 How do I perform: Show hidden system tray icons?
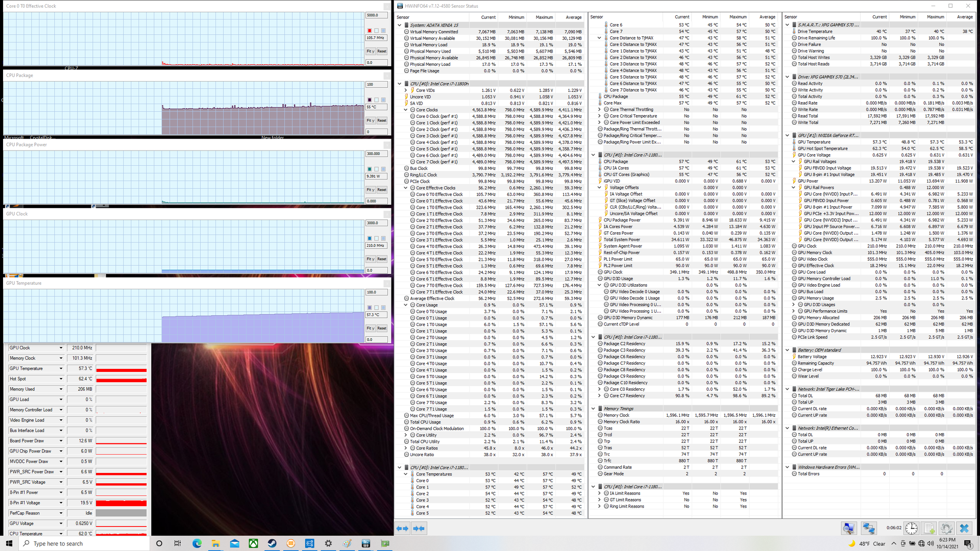[x=893, y=543]
